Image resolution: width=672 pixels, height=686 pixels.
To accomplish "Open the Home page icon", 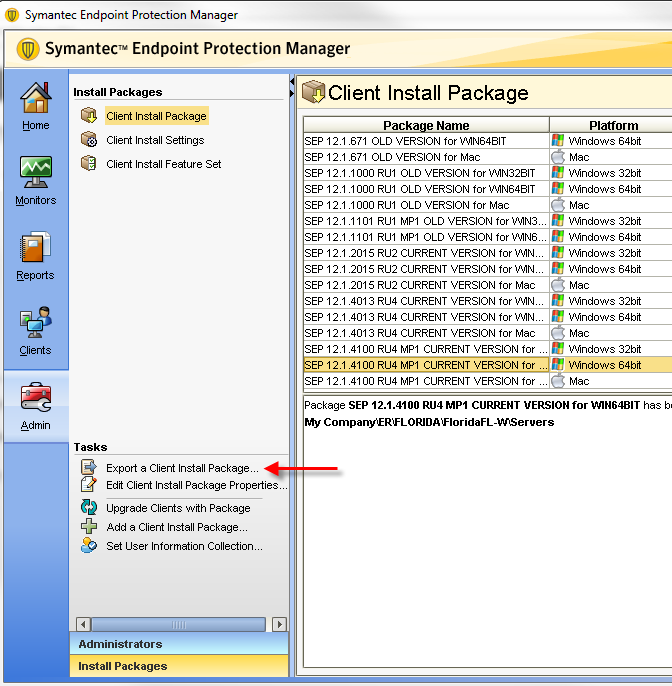I will tap(36, 98).
